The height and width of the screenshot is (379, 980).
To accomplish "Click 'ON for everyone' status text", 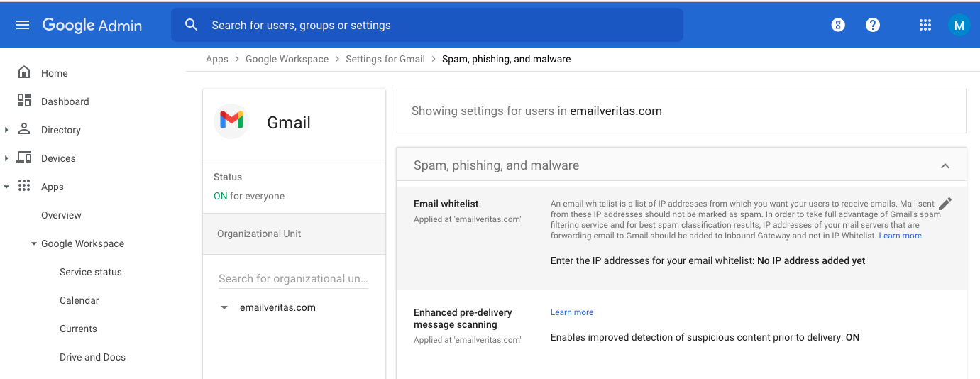I will point(249,196).
